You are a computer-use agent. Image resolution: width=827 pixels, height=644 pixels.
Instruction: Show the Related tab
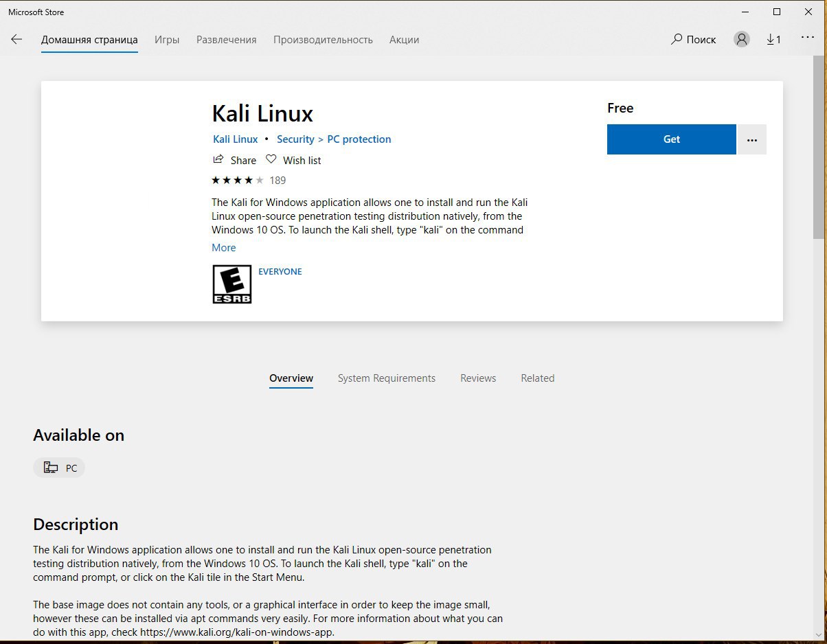click(538, 378)
